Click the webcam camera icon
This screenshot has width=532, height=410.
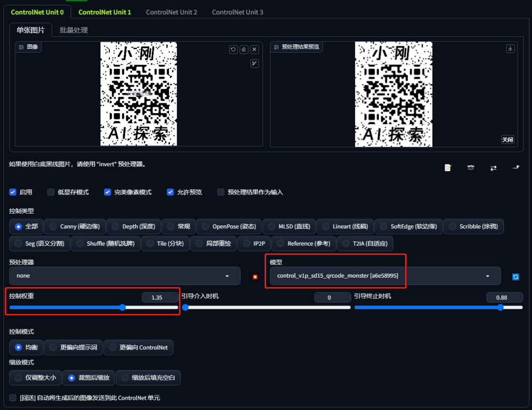pos(470,167)
